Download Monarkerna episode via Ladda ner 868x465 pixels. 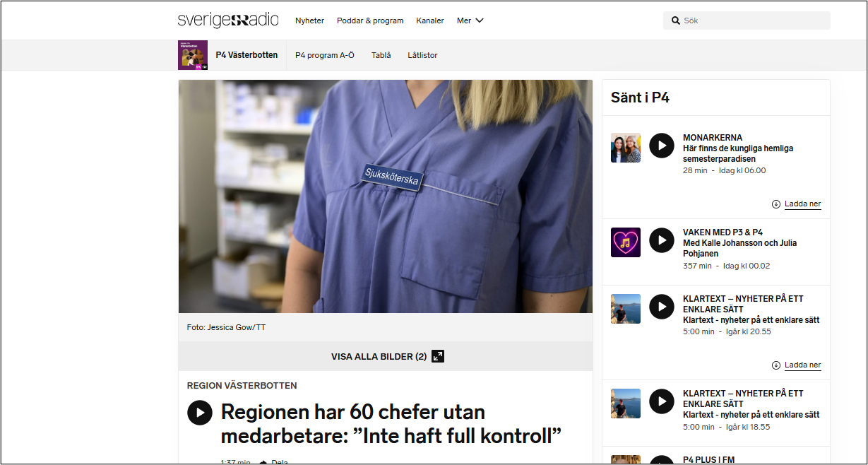click(797, 204)
